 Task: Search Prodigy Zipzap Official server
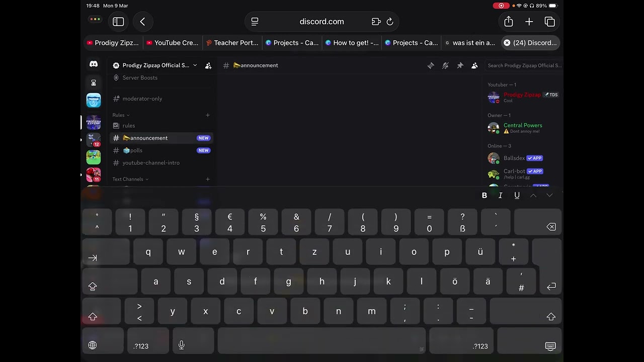pos(524,65)
